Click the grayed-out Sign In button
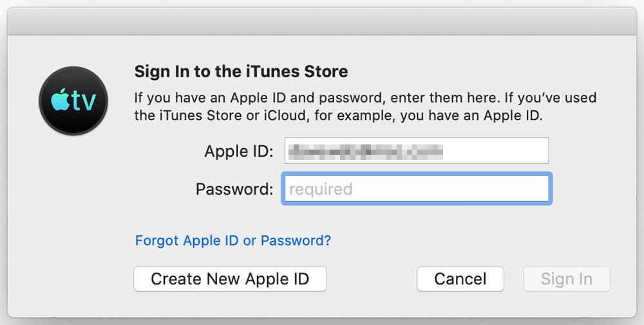The height and width of the screenshot is (325, 644). click(x=566, y=279)
